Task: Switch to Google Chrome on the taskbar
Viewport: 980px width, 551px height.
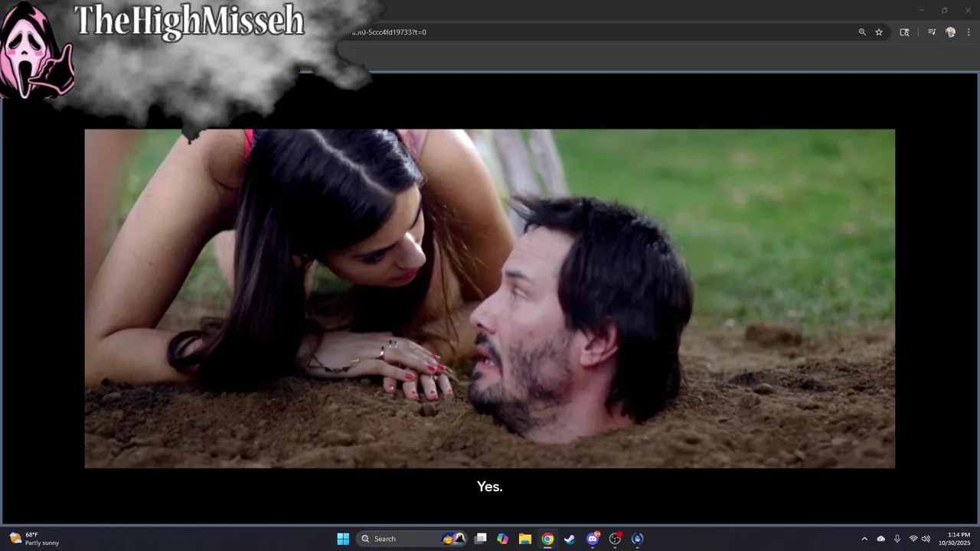Action: coord(547,539)
